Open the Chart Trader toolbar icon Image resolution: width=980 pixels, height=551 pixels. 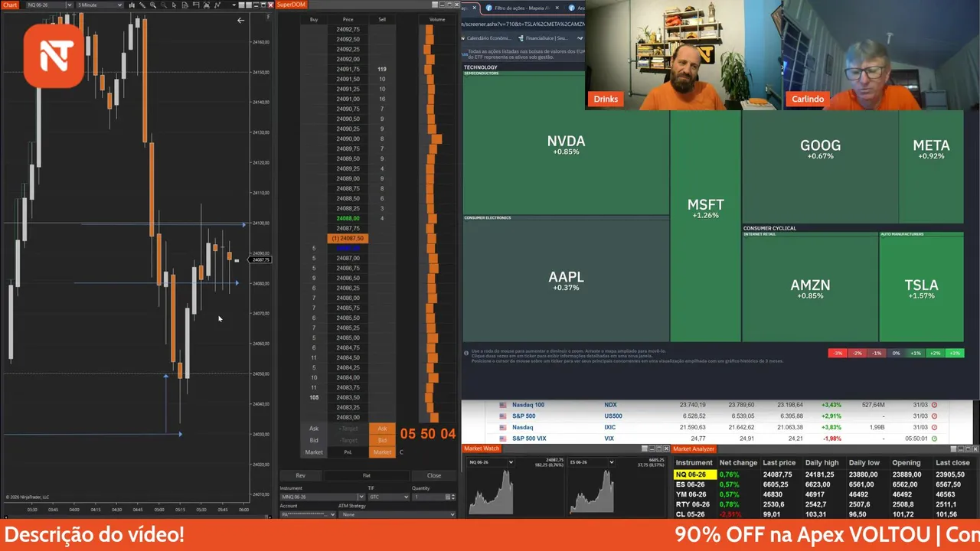click(x=196, y=5)
